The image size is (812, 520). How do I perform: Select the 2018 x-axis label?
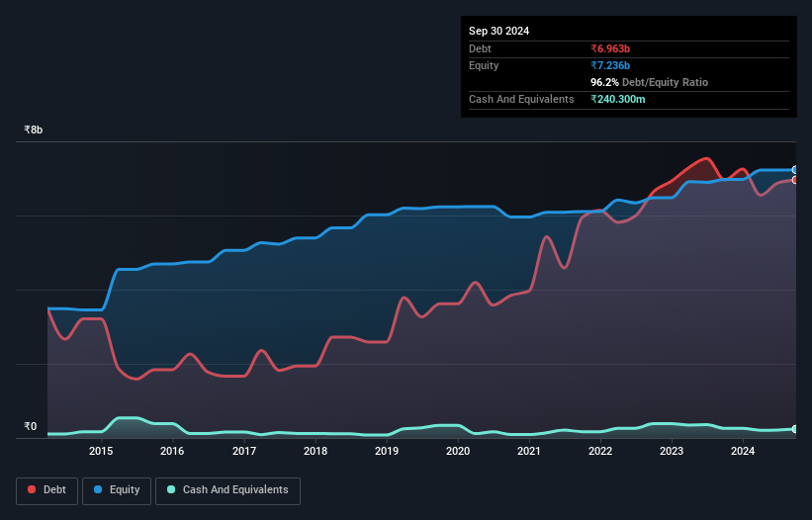[x=316, y=451]
